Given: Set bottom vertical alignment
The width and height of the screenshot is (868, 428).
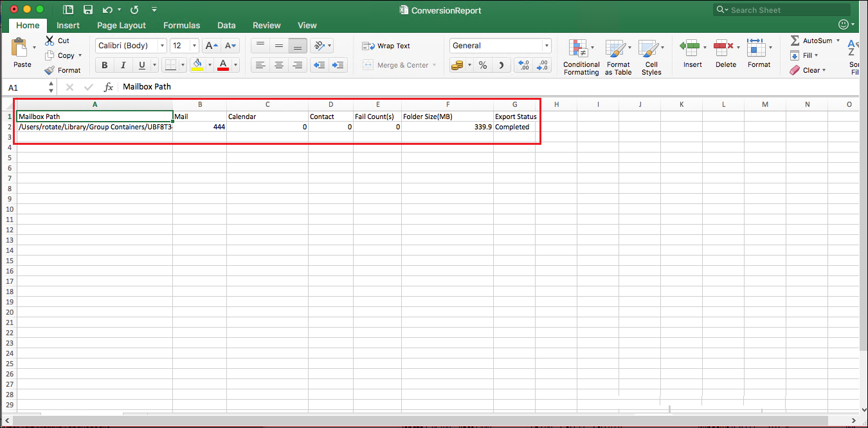Looking at the screenshot, I should (297, 46).
